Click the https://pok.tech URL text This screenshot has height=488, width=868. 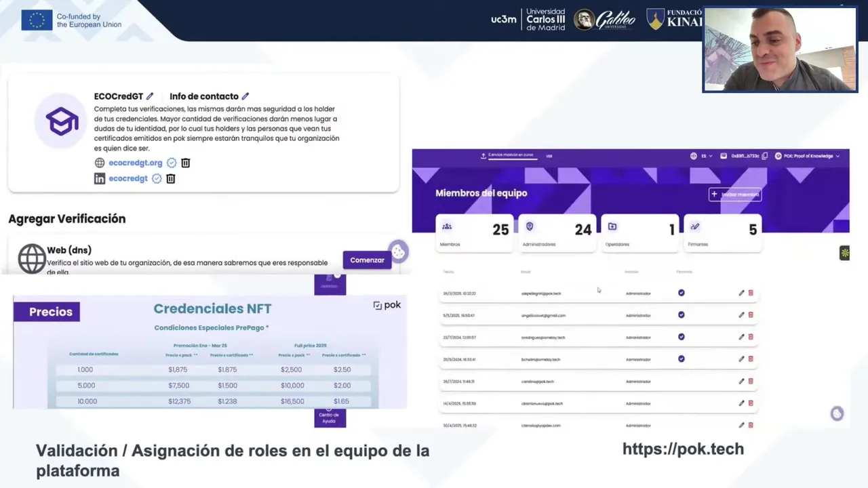(683, 449)
